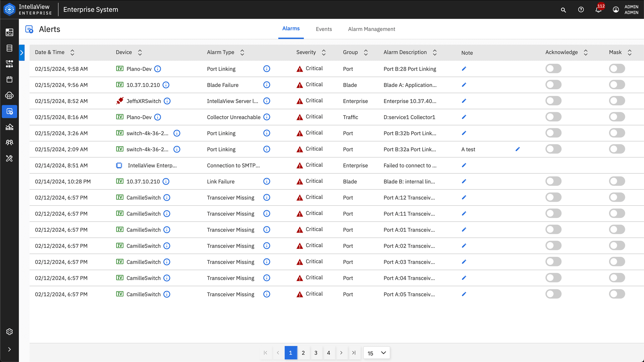644x362 pixels.
Task: Click the notifications bell with 112 badge
Action: tap(598, 10)
